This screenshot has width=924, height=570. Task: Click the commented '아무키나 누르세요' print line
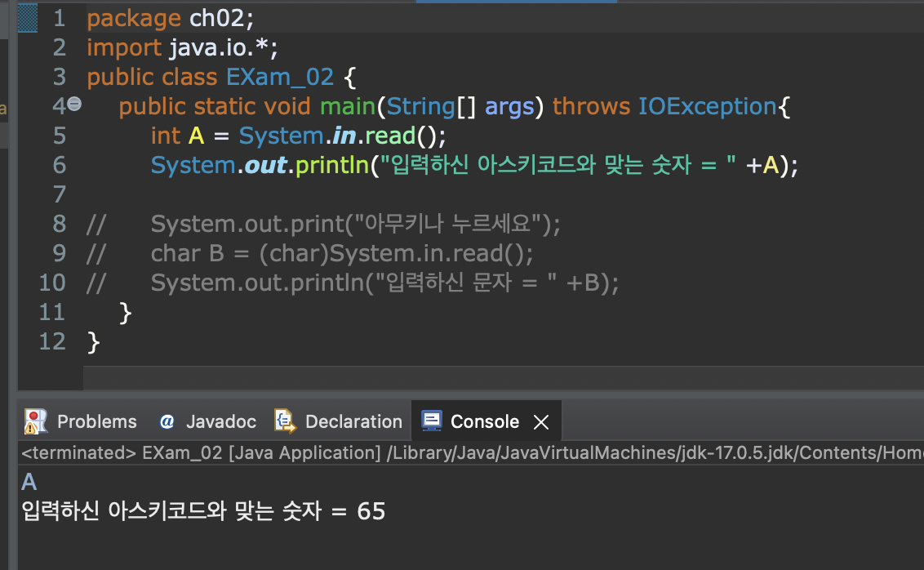tap(323, 225)
